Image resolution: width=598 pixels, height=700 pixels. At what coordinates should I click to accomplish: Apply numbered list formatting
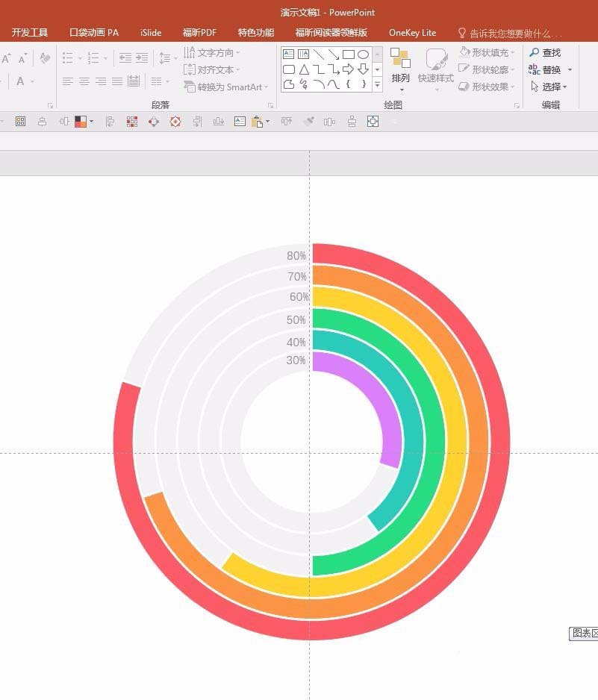tap(93, 58)
